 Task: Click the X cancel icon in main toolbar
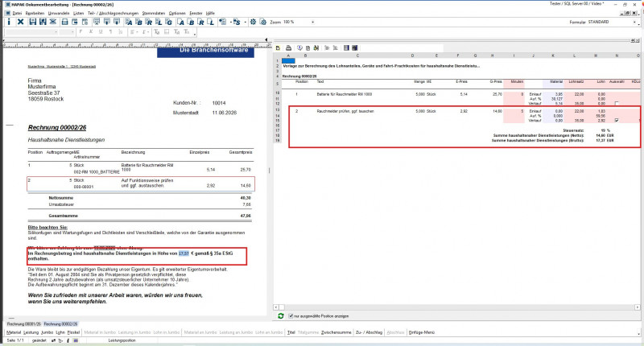click(21, 22)
